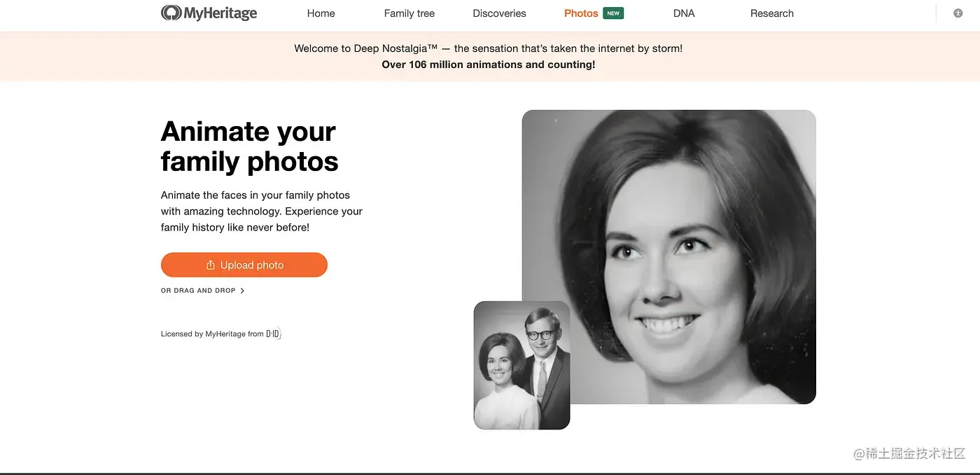The image size is (980, 475).
Task: Click the 'Animate your family photos' heading
Action: 249,146
